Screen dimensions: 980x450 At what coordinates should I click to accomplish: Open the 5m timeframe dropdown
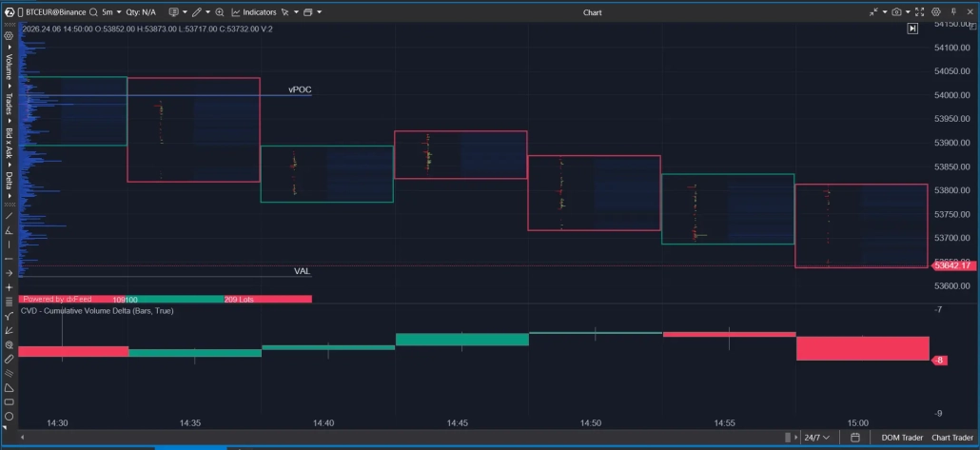click(112, 11)
